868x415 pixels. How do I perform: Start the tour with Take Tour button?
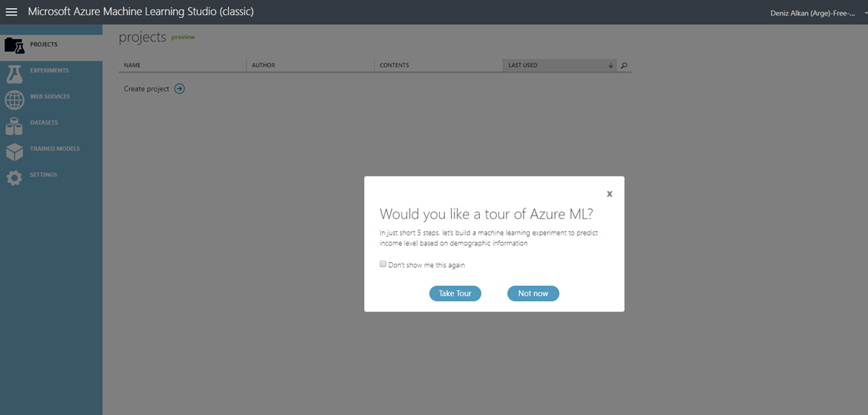click(x=455, y=294)
